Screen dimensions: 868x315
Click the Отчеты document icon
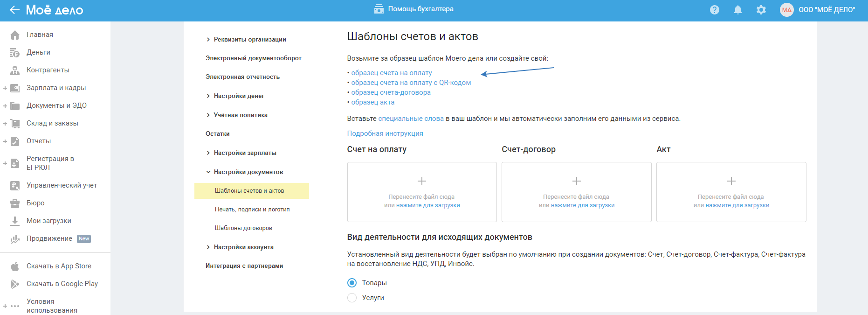[15, 141]
